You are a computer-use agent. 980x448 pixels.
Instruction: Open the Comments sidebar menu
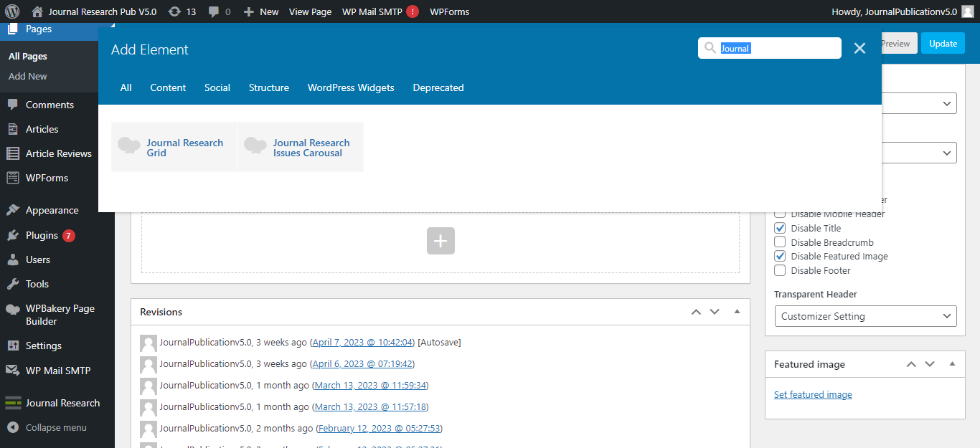[50, 105]
